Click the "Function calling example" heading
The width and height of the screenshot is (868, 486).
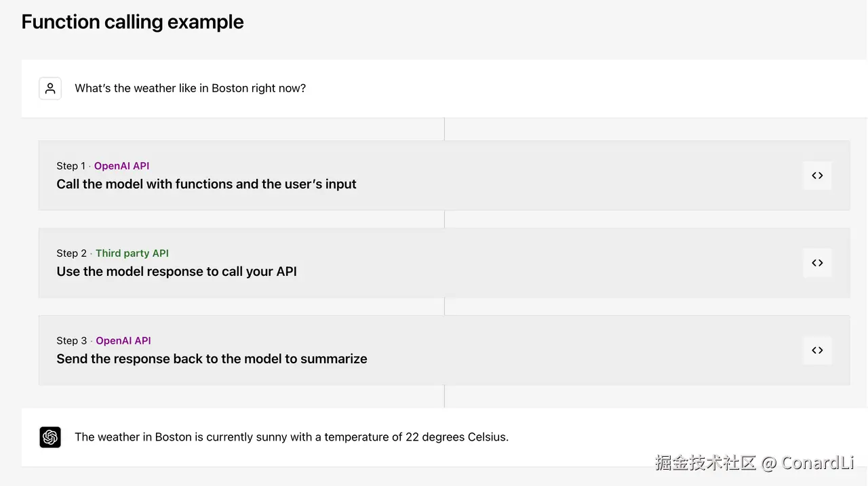click(132, 22)
